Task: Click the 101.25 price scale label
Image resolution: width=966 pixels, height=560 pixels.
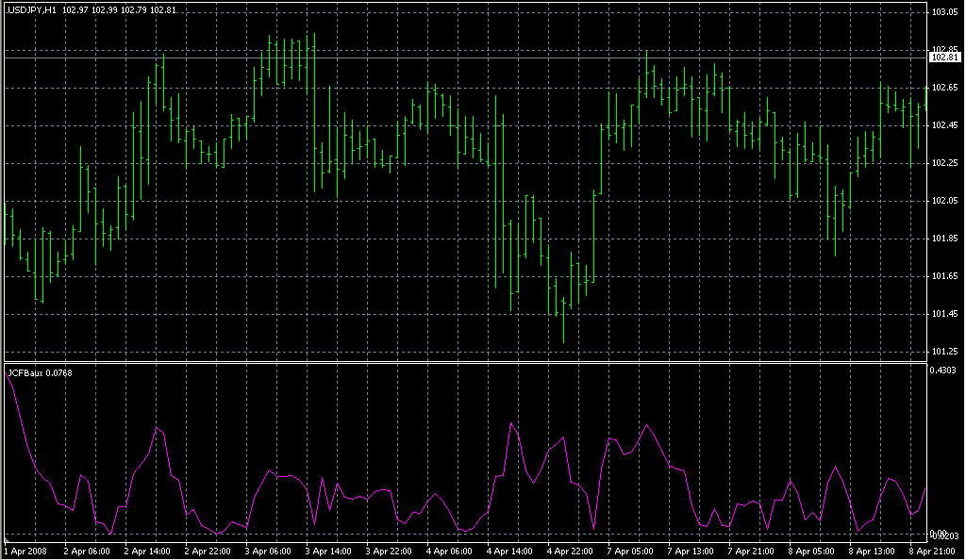Action: (x=944, y=352)
